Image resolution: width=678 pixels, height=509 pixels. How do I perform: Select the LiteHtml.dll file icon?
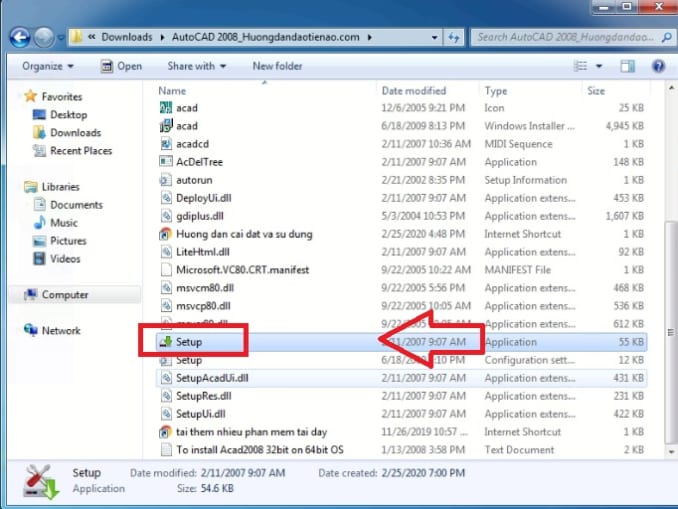pos(166,252)
